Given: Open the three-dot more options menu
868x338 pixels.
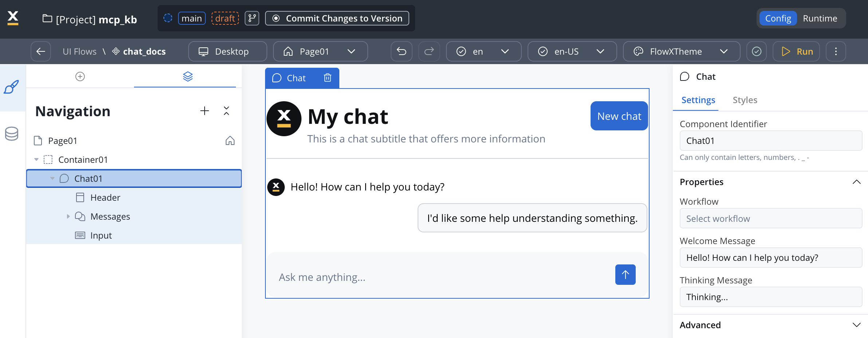Looking at the screenshot, I should click(836, 51).
